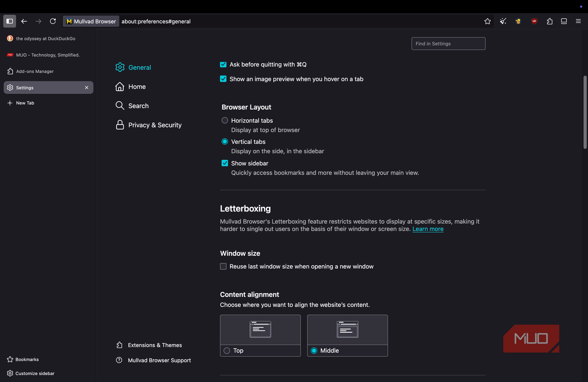Reload the current page
The height and width of the screenshot is (382, 588).
tap(53, 21)
